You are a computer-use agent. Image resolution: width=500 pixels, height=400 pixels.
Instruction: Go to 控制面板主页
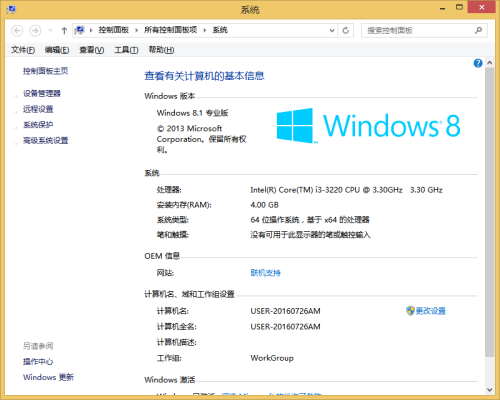pos(45,71)
